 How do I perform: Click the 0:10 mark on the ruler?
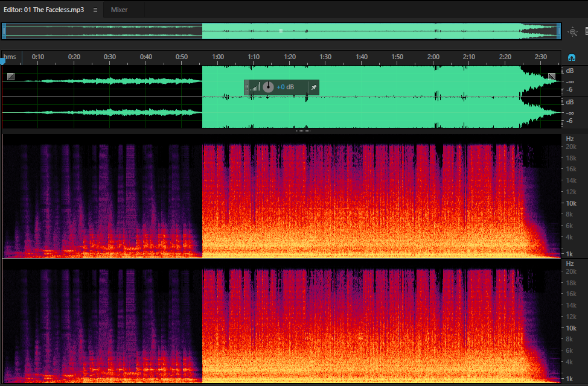pos(38,57)
